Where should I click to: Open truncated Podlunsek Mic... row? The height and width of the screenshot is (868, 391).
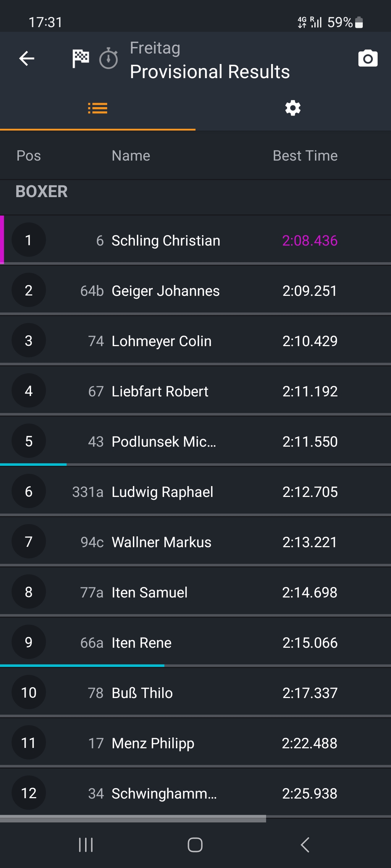click(164, 442)
